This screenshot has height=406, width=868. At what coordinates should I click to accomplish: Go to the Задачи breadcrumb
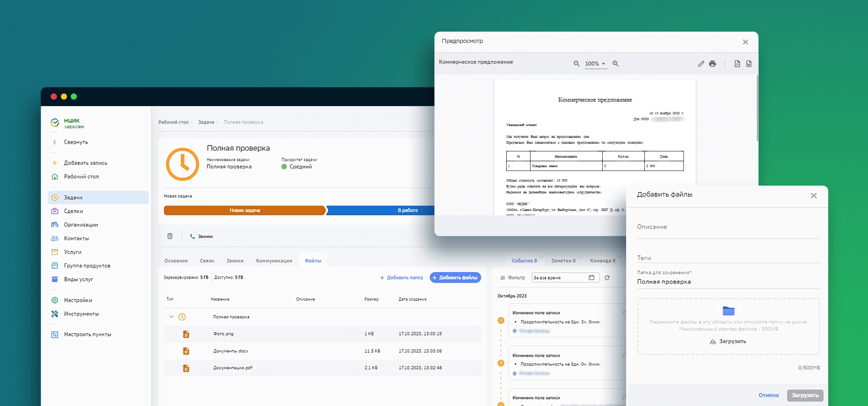206,122
